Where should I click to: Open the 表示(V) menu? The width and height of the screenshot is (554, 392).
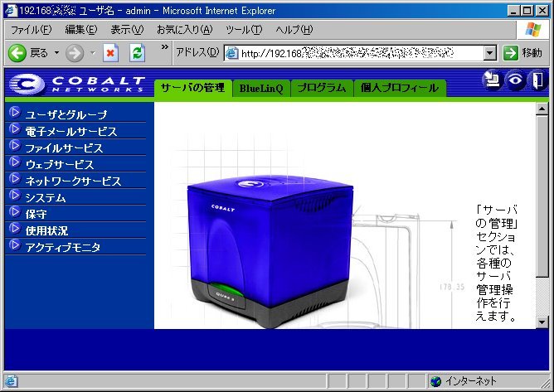click(x=127, y=30)
